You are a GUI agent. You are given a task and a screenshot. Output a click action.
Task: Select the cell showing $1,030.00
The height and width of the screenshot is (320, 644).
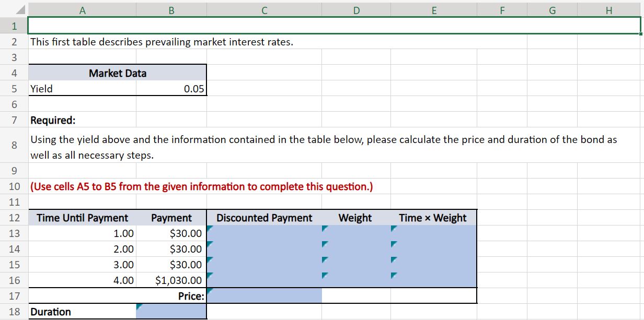point(171,280)
